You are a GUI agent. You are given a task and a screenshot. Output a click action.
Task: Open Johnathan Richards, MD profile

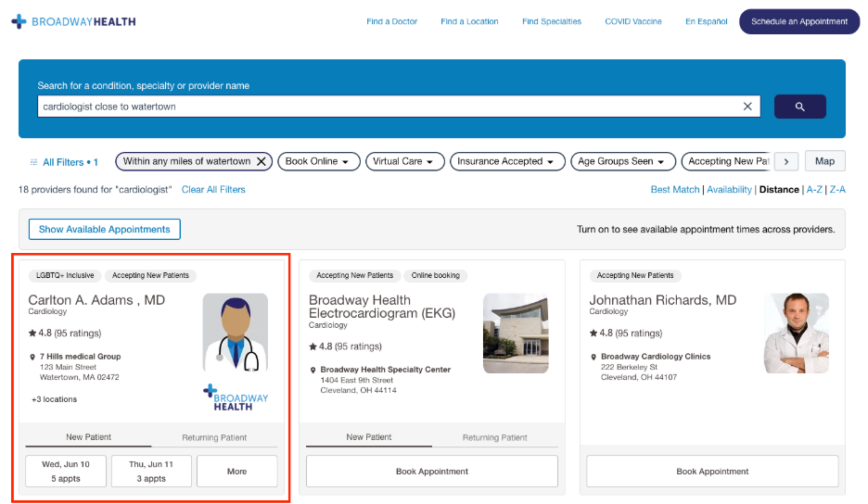pos(663,300)
